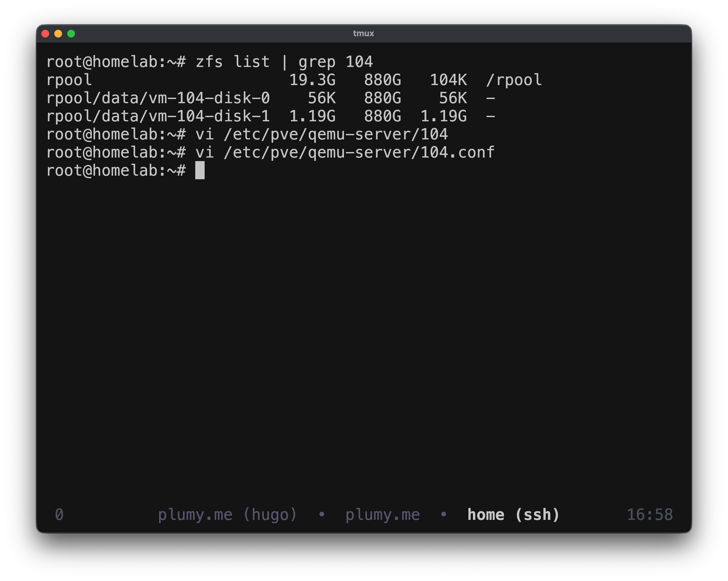Screen dimensions: 728x581
Task: Select the plain plumy.me tmux window
Action: click(382, 514)
